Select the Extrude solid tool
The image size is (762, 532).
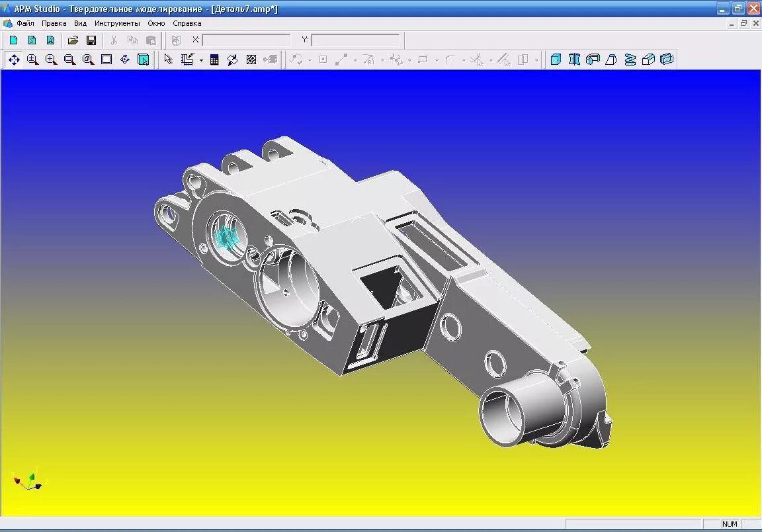click(x=556, y=60)
